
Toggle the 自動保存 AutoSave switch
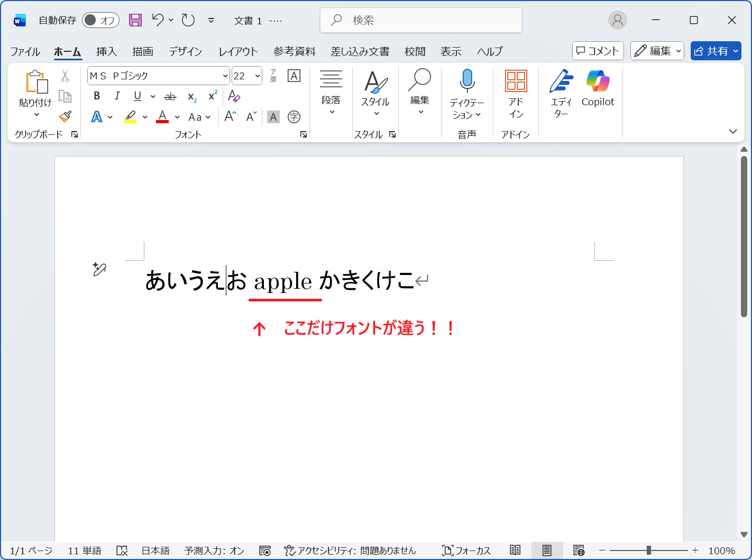(100, 20)
